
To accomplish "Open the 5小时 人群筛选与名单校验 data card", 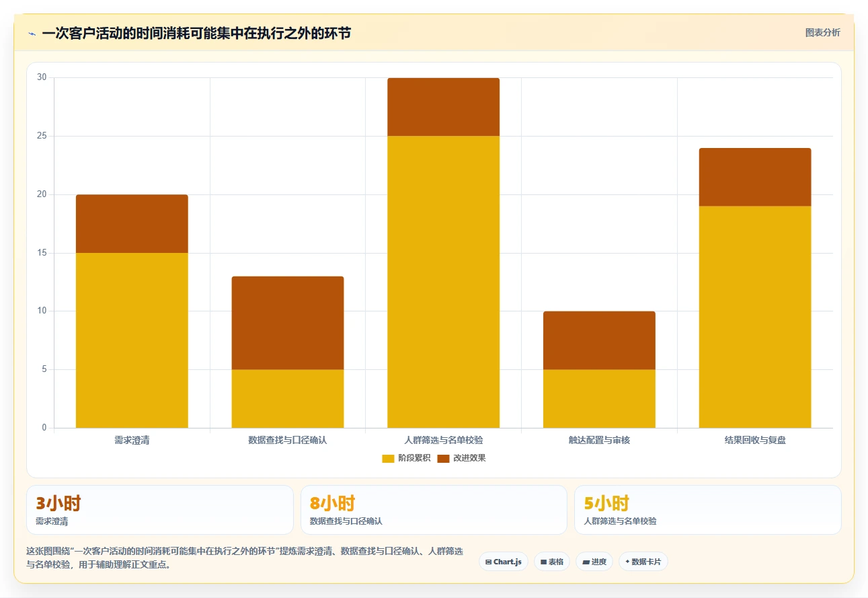I will pyautogui.click(x=707, y=510).
